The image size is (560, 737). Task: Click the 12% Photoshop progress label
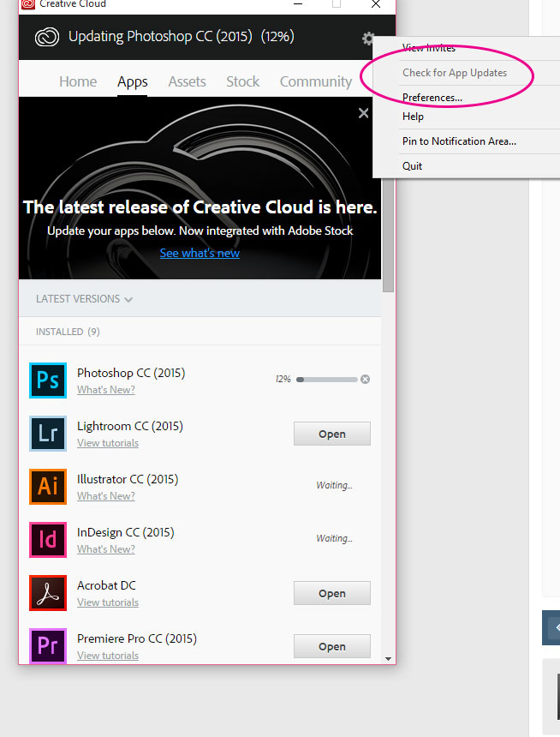[x=283, y=380]
